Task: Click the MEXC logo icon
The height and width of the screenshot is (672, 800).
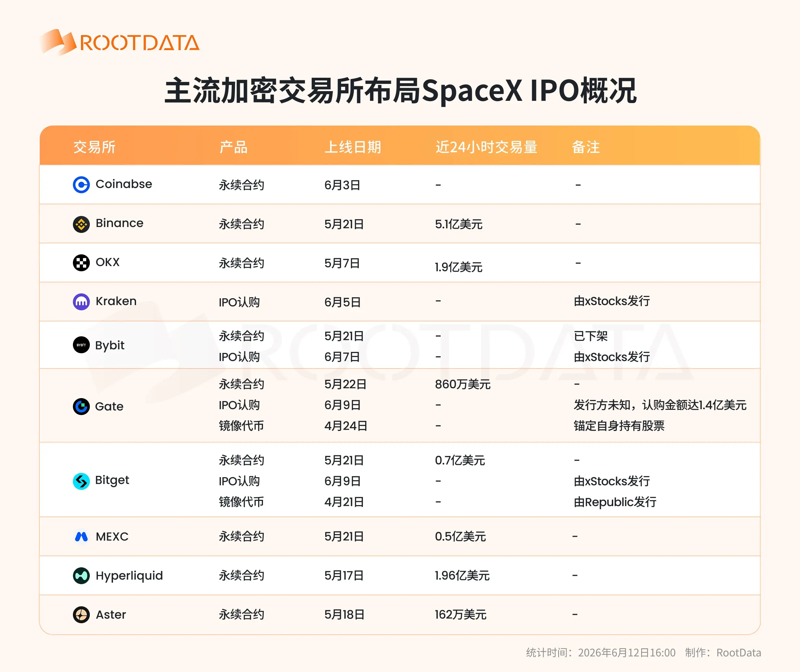Action: pyautogui.click(x=81, y=537)
